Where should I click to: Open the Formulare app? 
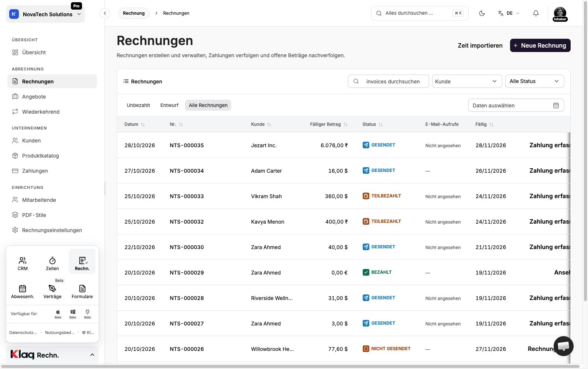tap(82, 292)
